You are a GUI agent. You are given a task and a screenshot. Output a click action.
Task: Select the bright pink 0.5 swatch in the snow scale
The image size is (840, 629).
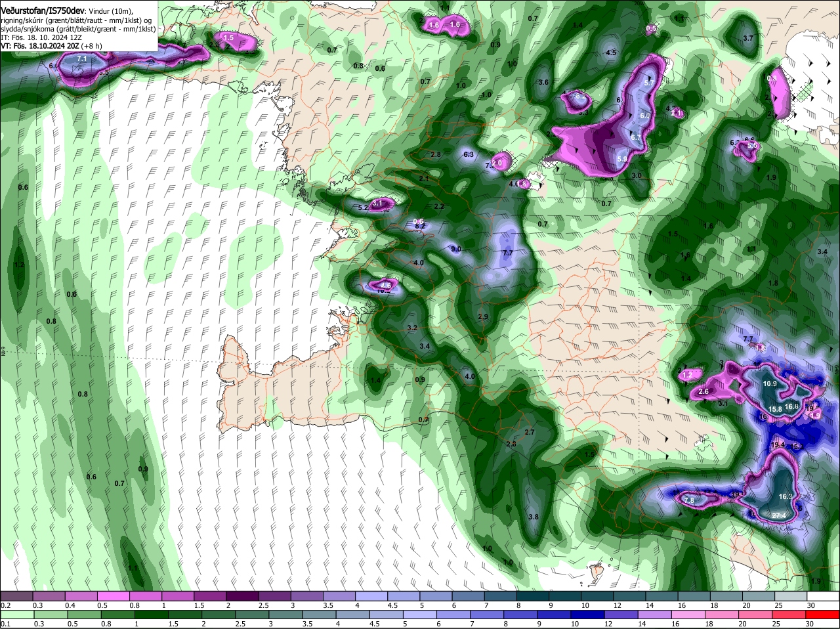pyautogui.click(x=113, y=596)
